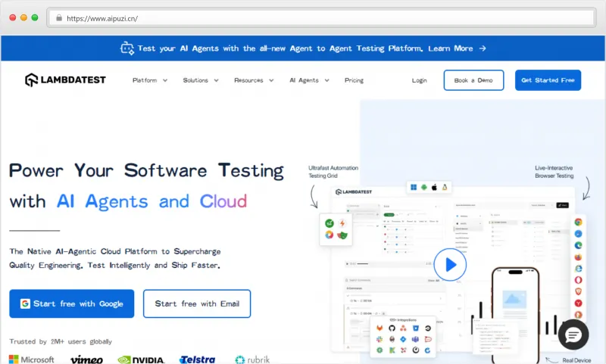Start free with Google
606x364 pixels.
coord(72,303)
